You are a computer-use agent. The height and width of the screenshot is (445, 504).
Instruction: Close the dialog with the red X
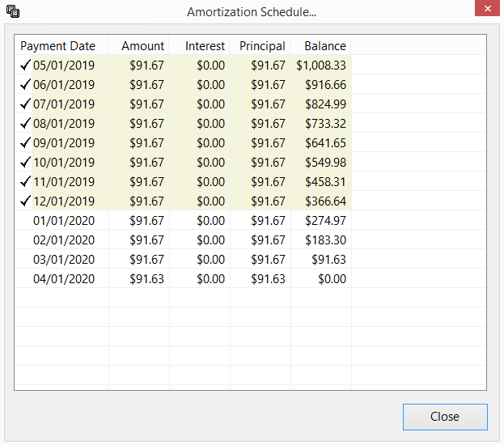485,11
